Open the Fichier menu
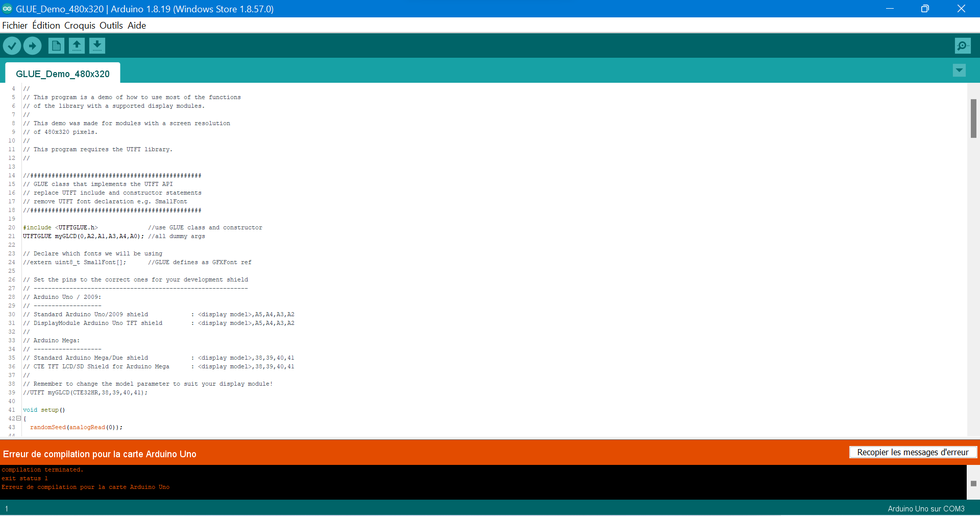Screen dimensions: 980x516 [15, 26]
